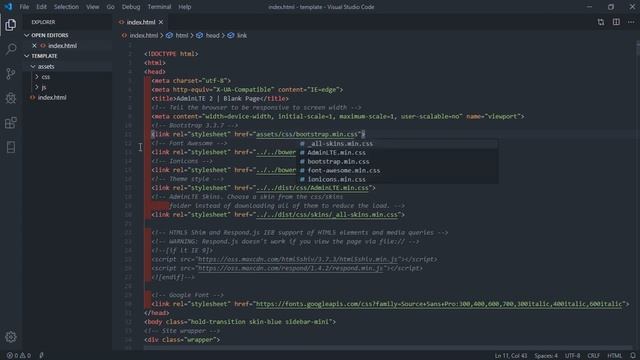
Task: Open the Source Control view
Action: [x=11, y=74]
